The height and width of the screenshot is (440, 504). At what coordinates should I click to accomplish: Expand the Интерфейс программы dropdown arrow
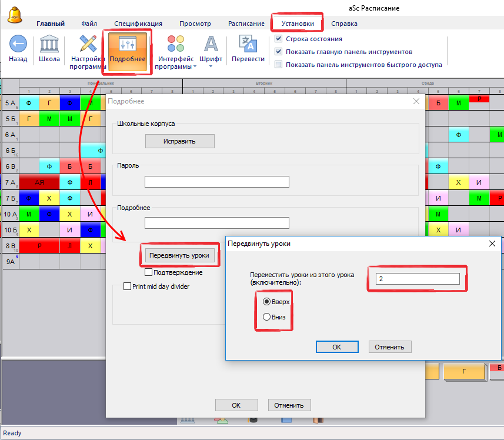click(195, 66)
